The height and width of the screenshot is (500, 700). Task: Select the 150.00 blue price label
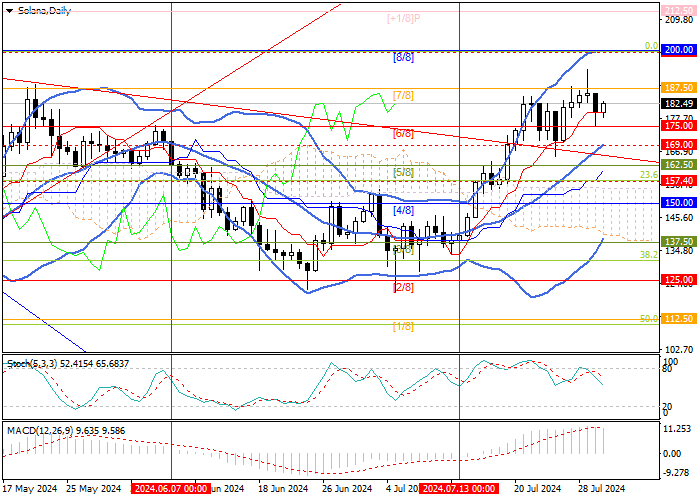[678, 203]
